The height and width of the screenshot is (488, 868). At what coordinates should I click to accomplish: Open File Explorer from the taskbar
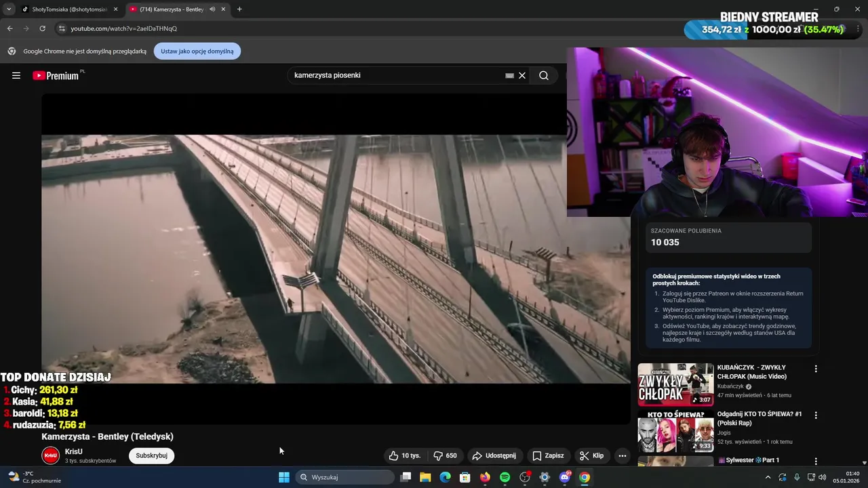[x=425, y=477]
